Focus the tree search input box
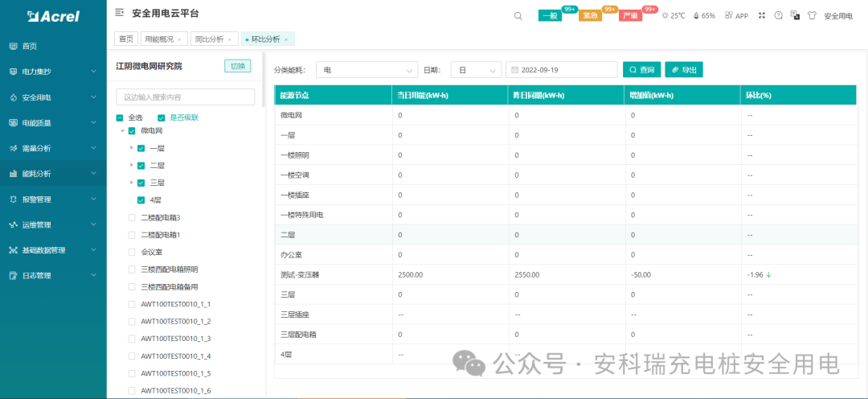 [186, 97]
